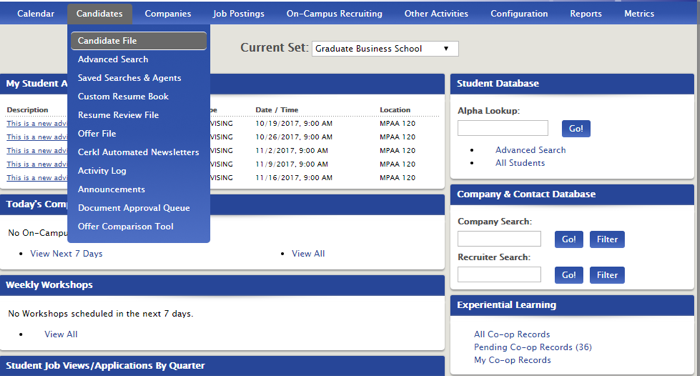Open Pending Co-op Records (36)

533,347
